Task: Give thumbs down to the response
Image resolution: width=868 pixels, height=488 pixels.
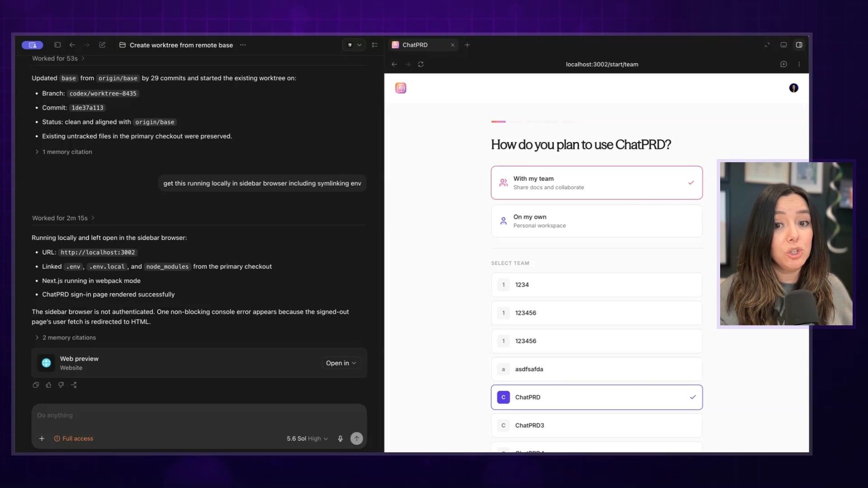Action: [61, 385]
